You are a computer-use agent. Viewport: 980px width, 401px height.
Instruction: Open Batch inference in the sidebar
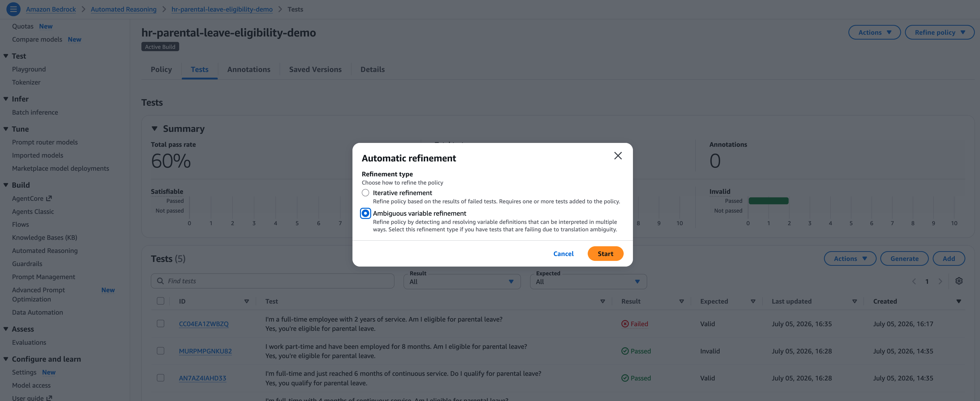[x=35, y=112]
